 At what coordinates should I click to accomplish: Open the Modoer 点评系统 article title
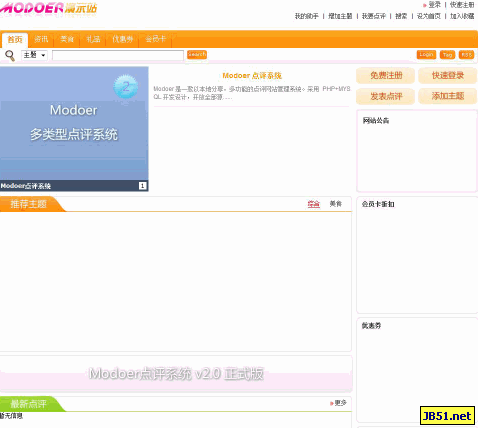click(x=252, y=76)
